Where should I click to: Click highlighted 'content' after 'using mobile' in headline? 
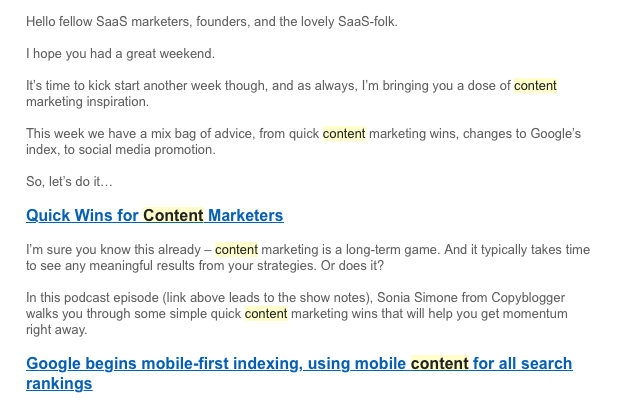tap(440, 364)
